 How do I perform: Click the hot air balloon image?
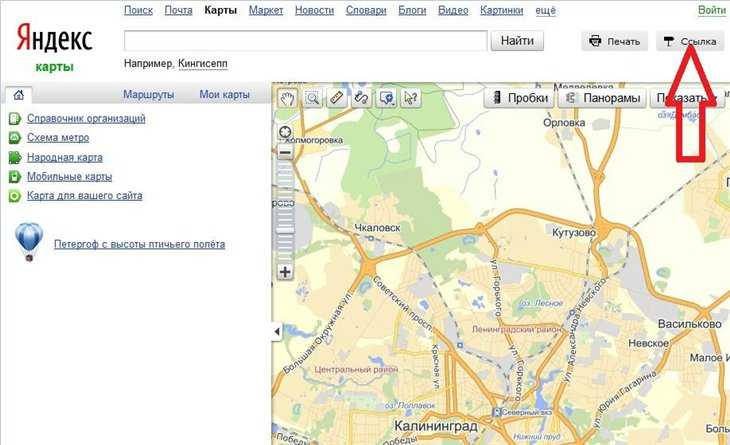(x=29, y=242)
